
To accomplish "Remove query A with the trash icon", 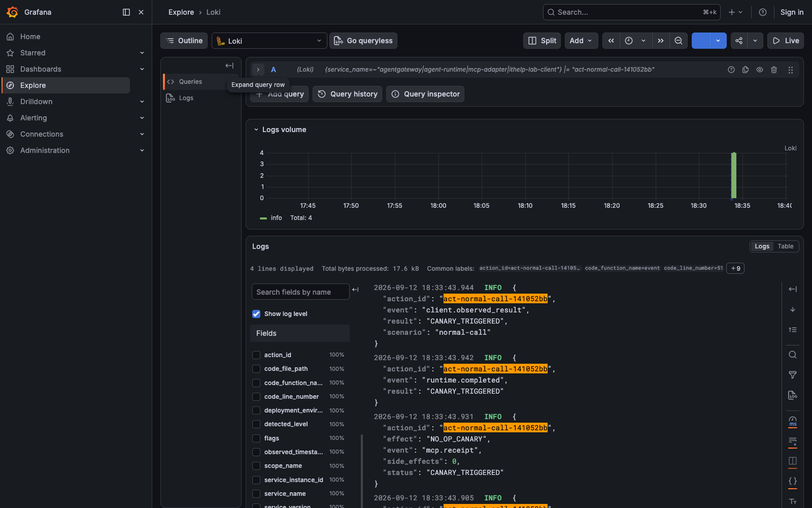I will [x=774, y=70].
